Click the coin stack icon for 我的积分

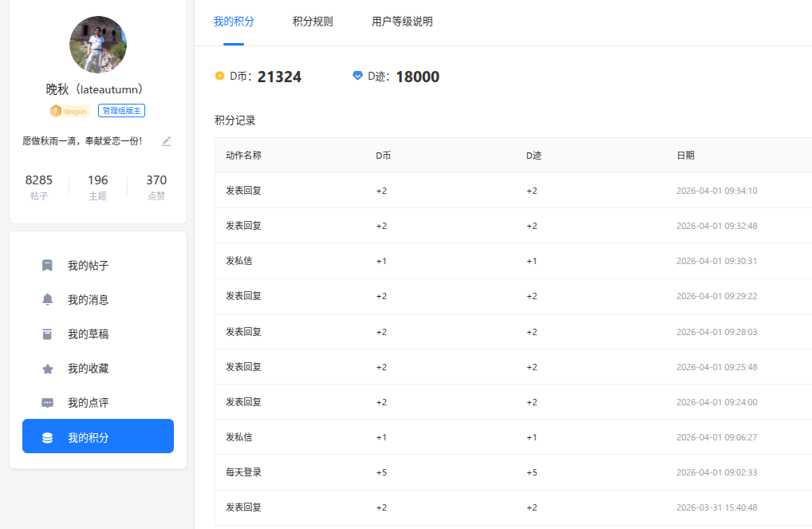pyautogui.click(x=47, y=437)
